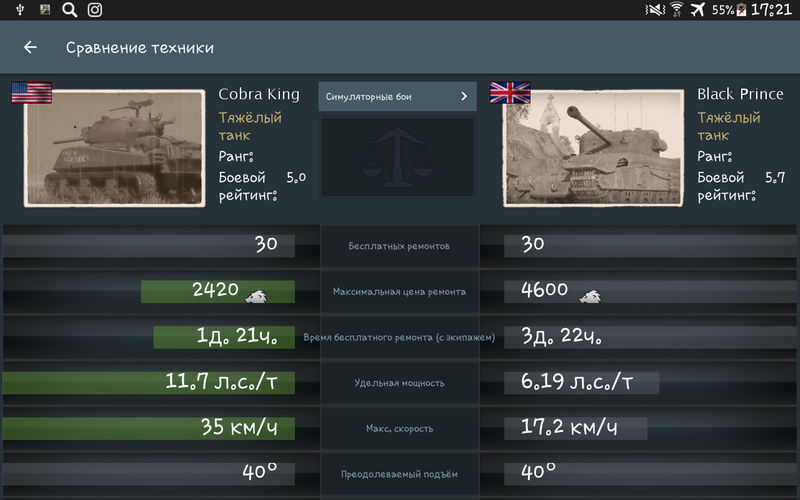Screen dimensions: 800x500
Task: Select the Cobra King tank photo
Action: [115, 148]
